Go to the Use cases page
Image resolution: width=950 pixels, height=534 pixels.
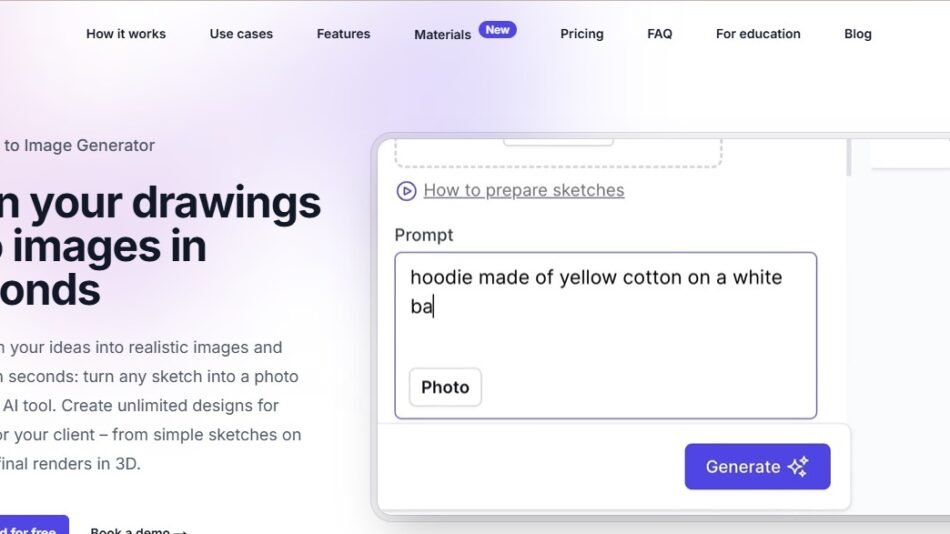(x=241, y=34)
